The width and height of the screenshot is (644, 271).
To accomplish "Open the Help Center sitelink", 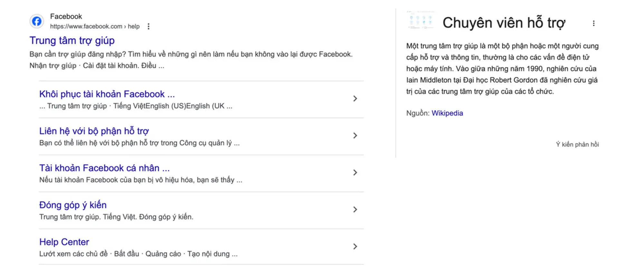I will click(64, 242).
